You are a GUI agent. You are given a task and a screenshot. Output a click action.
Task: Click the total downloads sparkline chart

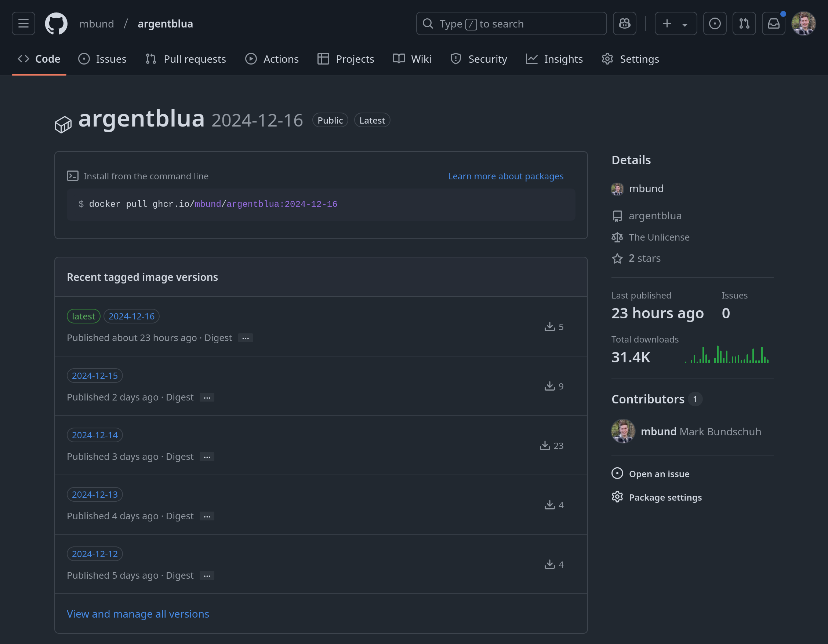point(727,355)
